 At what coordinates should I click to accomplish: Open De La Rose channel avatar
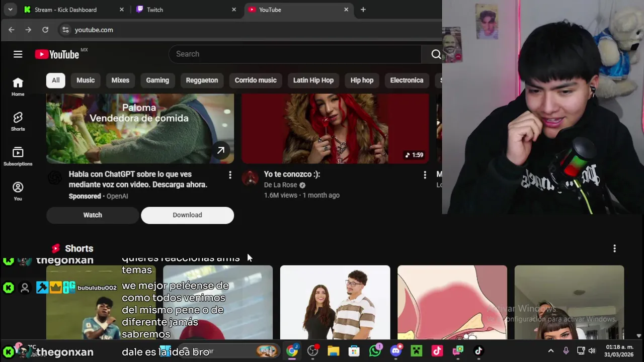tap(250, 177)
